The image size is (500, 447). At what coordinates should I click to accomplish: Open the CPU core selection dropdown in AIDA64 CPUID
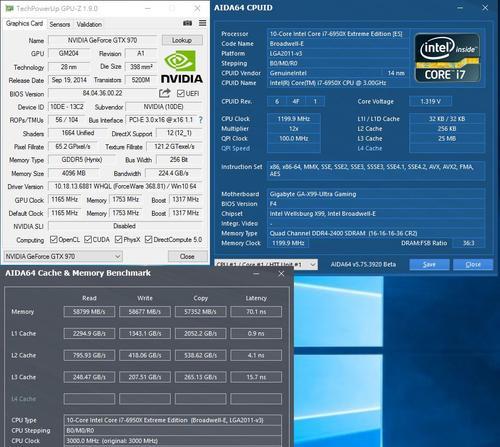click(x=266, y=264)
